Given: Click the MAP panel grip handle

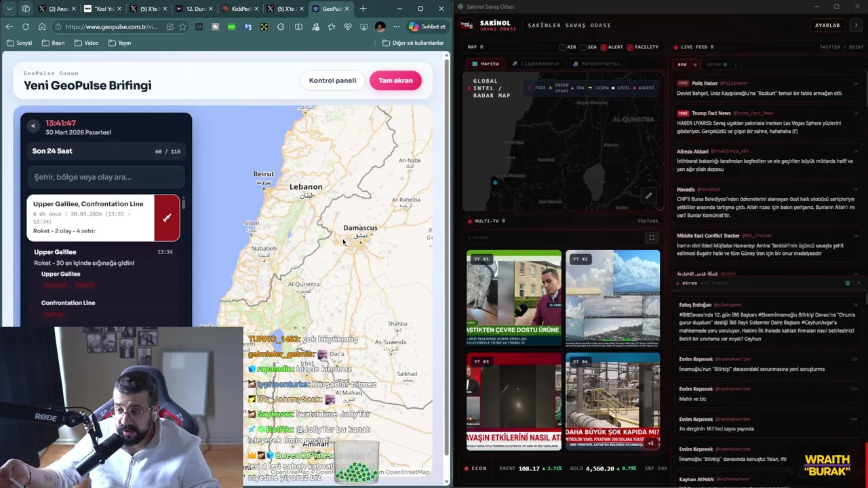Looking at the screenshot, I should click(482, 47).
